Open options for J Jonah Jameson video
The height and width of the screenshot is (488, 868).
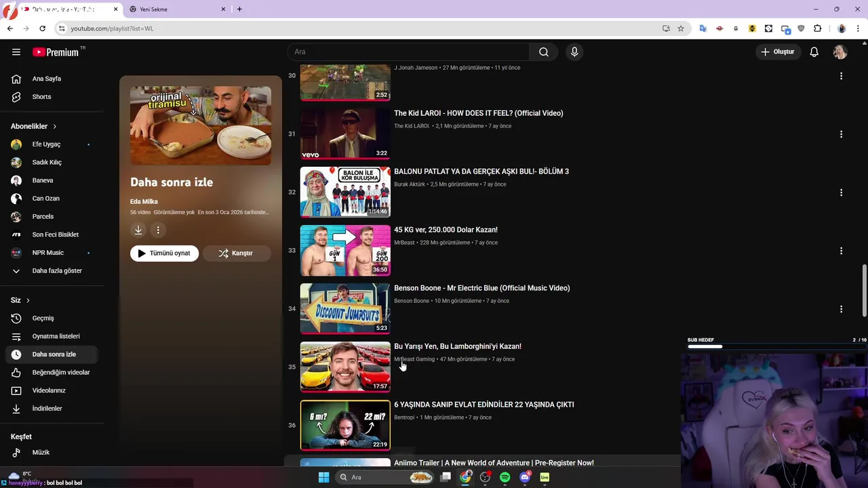point(841,76)
